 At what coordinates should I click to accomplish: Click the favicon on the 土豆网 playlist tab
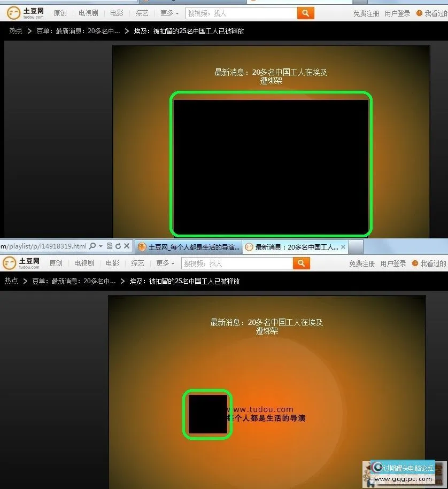(142, 246)
